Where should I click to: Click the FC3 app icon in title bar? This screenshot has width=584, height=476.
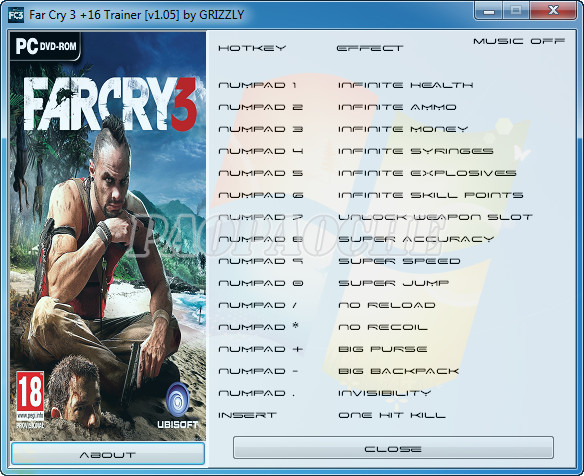point(16,15)
